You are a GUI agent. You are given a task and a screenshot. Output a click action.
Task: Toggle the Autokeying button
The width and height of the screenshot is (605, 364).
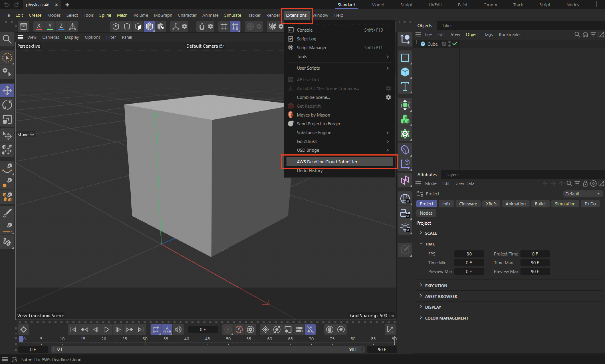(239, 329)
